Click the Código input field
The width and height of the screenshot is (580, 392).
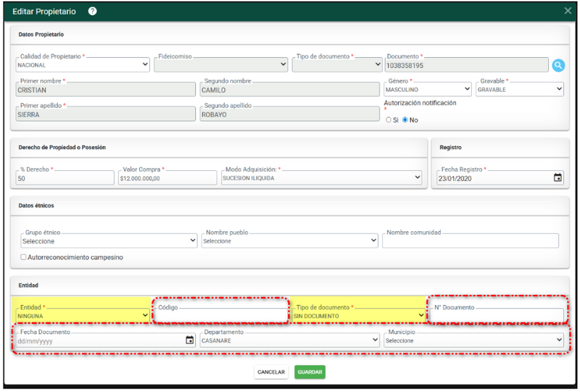[x=221, y=315]
